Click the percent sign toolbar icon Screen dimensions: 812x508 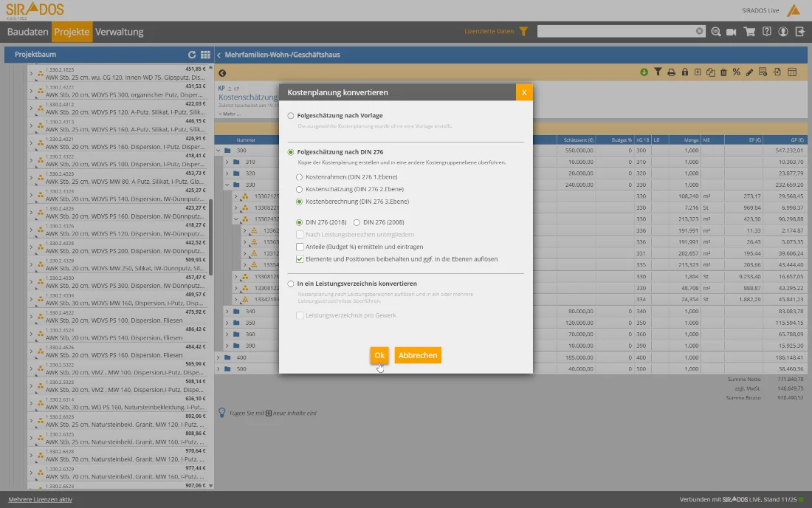tap(737, 72)
